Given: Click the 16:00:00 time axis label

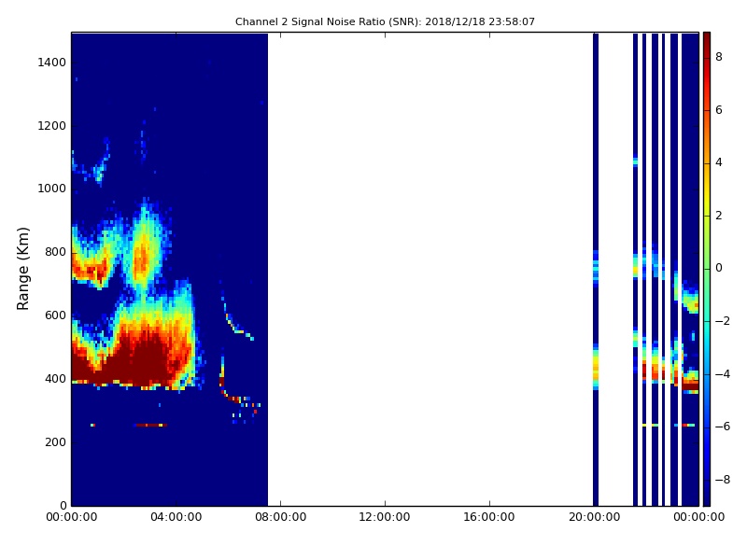Looking at the screenshot, I should (x=489, y=517).
